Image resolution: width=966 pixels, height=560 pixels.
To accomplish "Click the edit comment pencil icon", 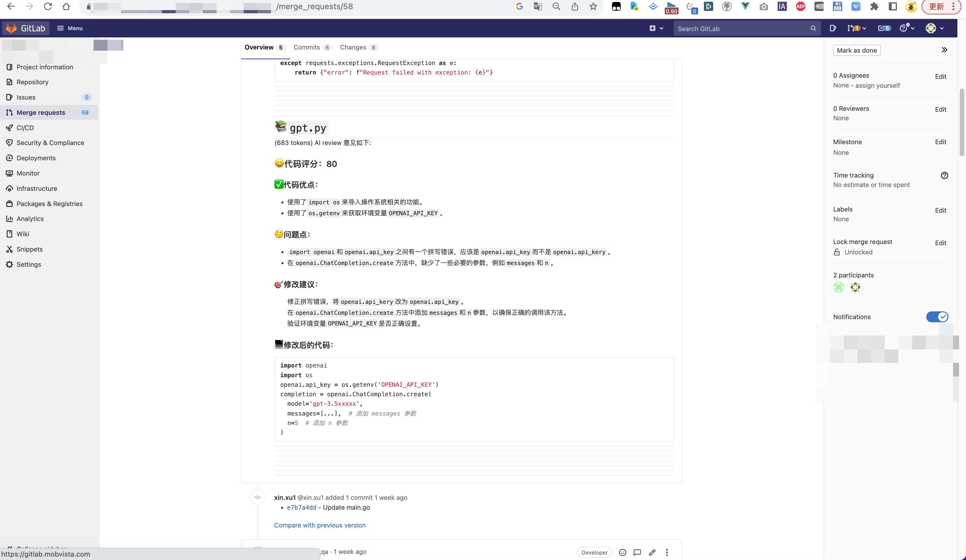I will (652, 552).
